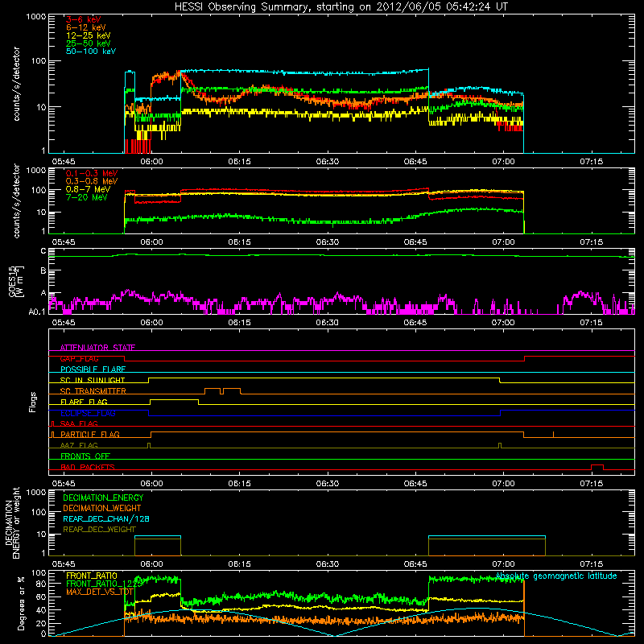
Task: Click the REAR_DEC_CHAN/128 legend label
Action: (106, 518)
